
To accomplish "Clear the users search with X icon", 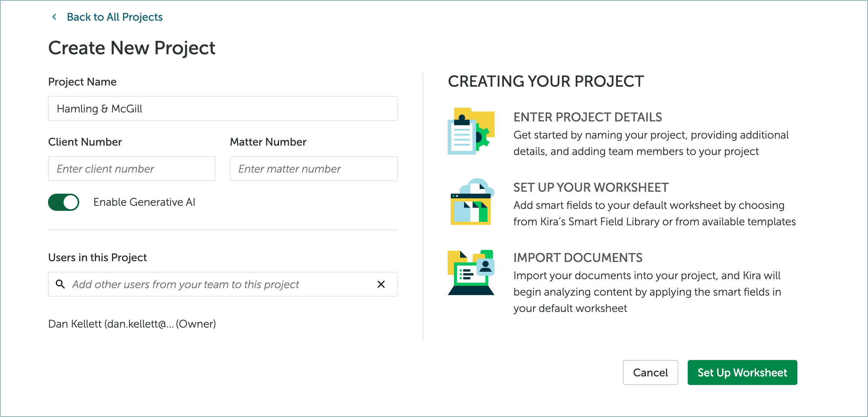I will pyautogui.click(x=381, y=284).
